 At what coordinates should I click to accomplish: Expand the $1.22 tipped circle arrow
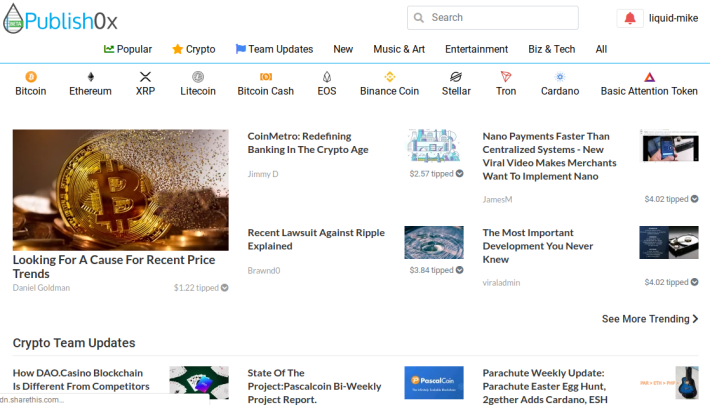click(225, 288)
